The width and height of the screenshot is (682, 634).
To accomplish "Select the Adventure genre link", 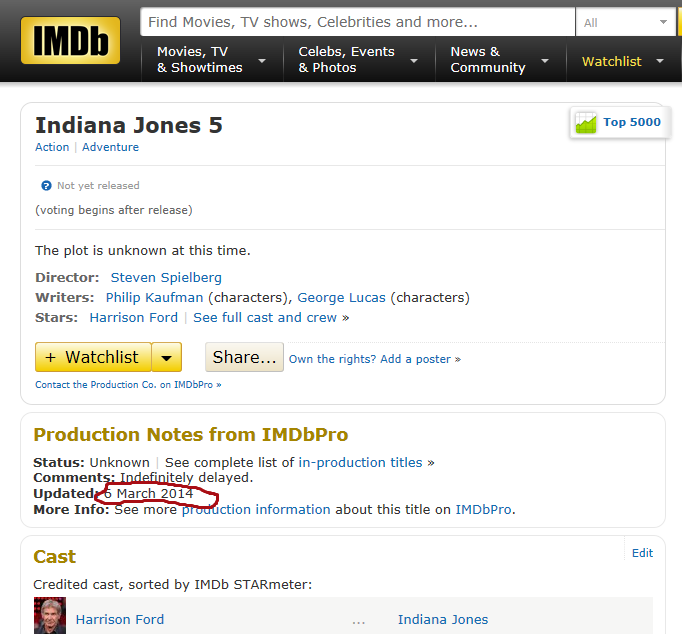I will (110, 147).
